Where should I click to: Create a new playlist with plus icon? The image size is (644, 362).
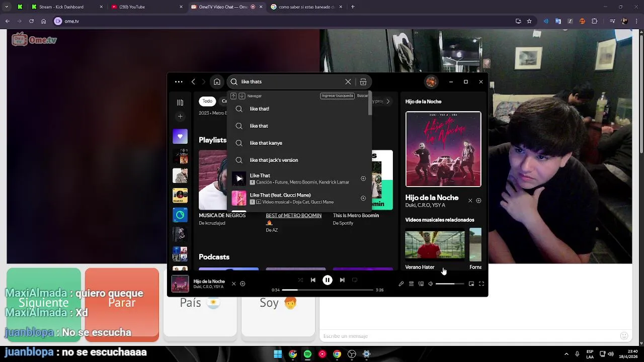coord(180,117)
